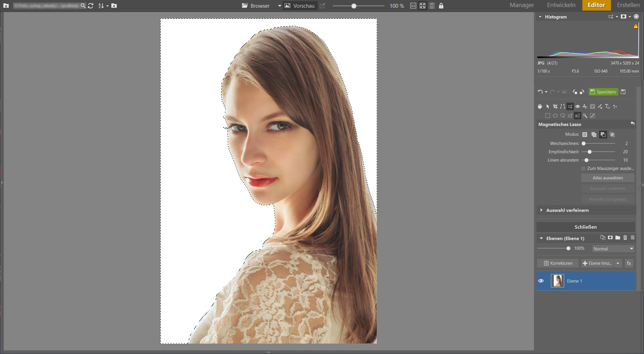Open the Normal blend mode dropdown
Screen dimensions: 644x354
(x=613, y=249)
